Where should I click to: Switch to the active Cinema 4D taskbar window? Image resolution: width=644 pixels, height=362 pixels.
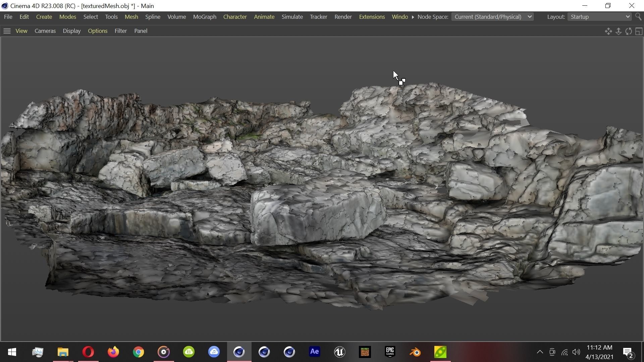click(x=239, y=352)
